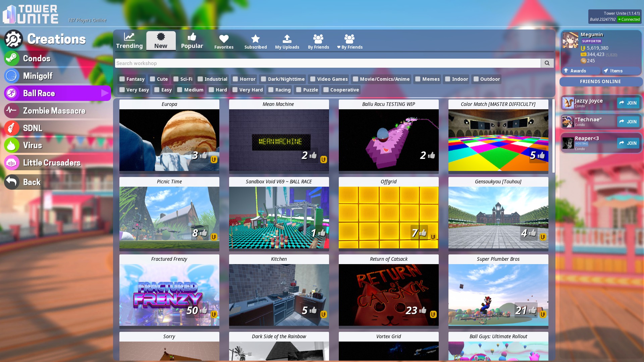Join Reaper<3's hosted condo
Screen dimensions: 644x362
pos(628,143)
